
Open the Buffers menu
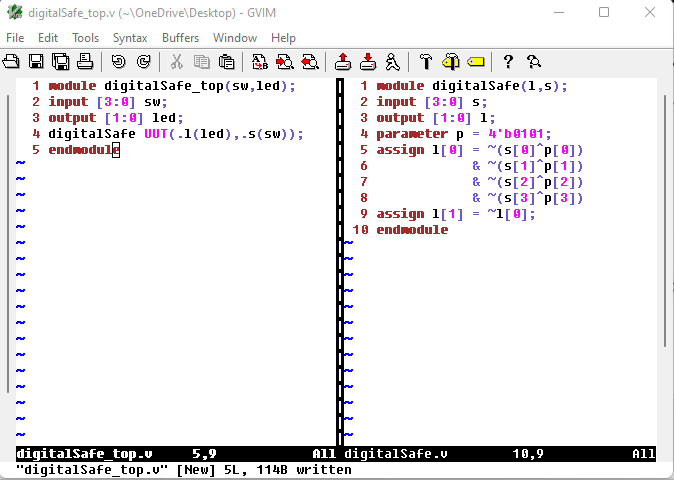tap(180, 38)
